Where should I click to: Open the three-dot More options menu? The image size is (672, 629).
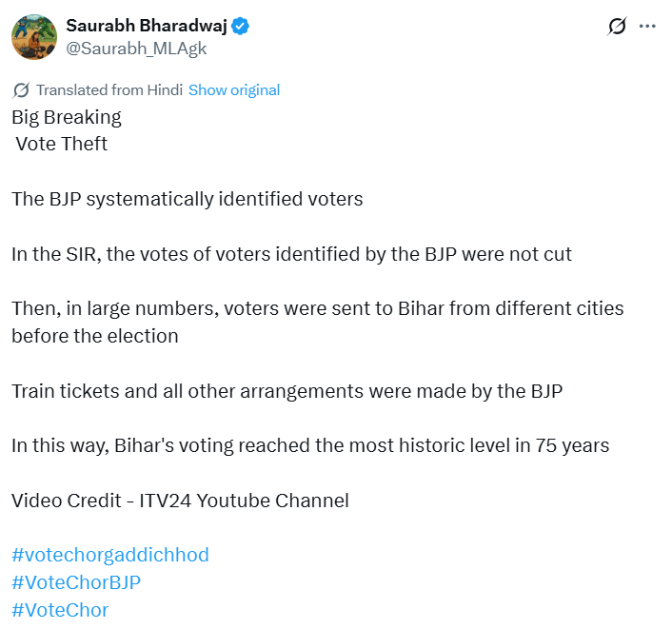coord(647,27)
